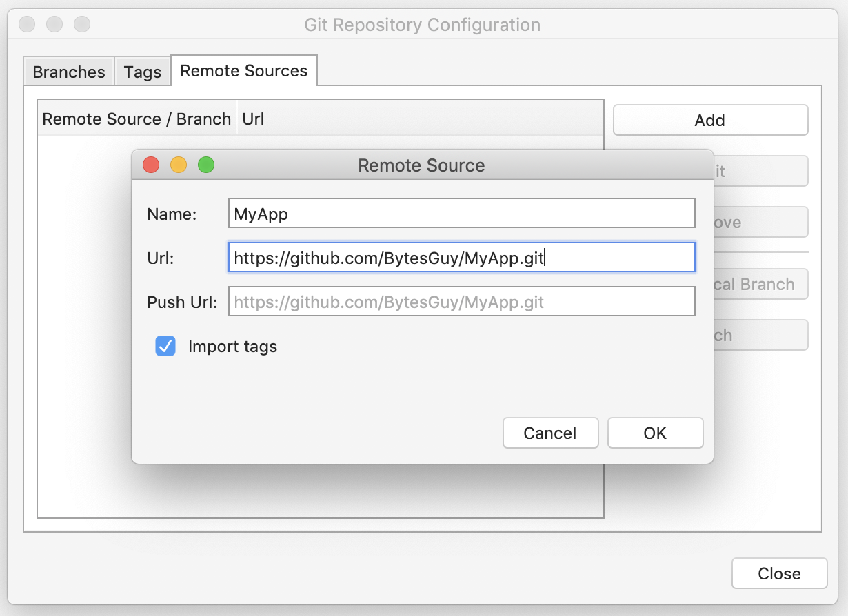Switch to the Branches tab
Image resolution: width=848 pixels, height=616 pixels.
pos(68,71)
